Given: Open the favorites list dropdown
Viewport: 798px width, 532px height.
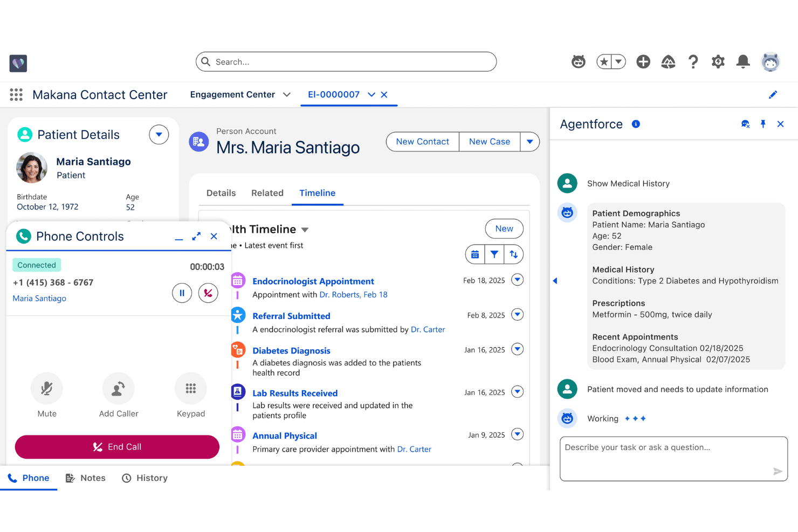Looking at the screenshot, I should [618, 62].
